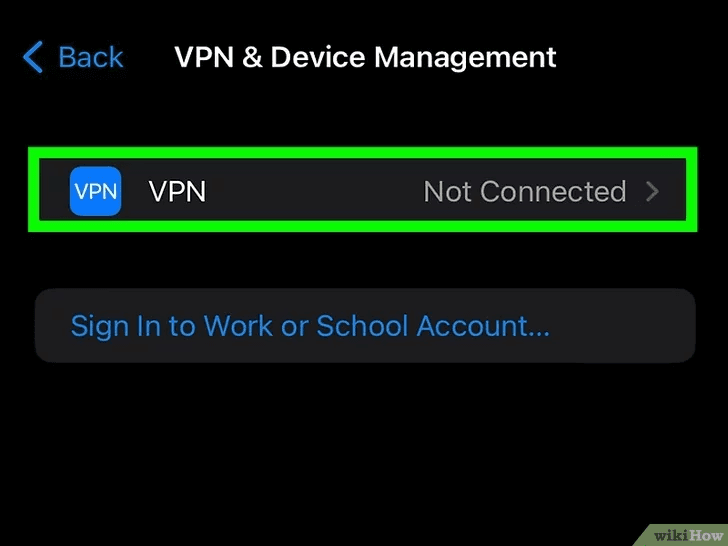Tap the word "wiki" in the watermark
Image resolution: width=728 pixels, height=546 pixels.
pyautogui.click(x=669, y=535)
